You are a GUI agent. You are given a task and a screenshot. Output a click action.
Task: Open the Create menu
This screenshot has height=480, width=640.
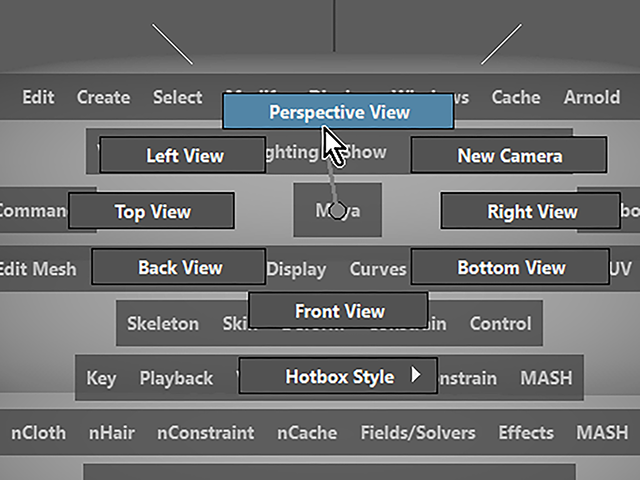(x=104, y=97)
